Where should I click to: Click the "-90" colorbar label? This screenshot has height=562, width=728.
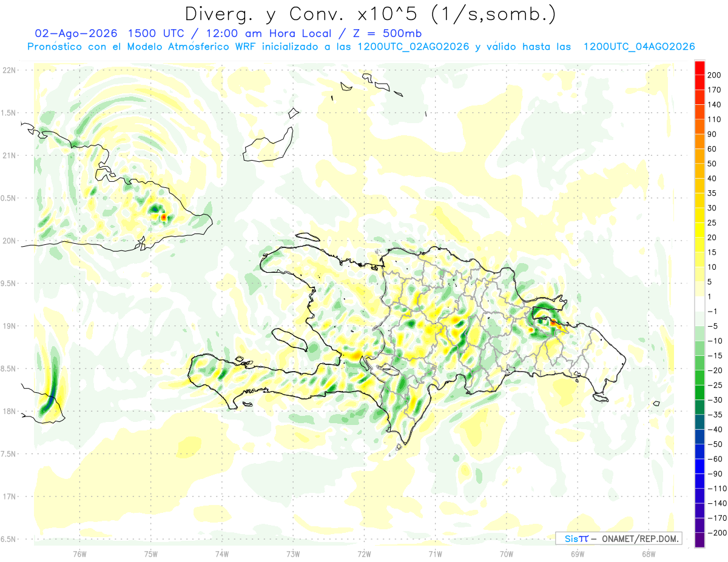(x=715, y=473)
